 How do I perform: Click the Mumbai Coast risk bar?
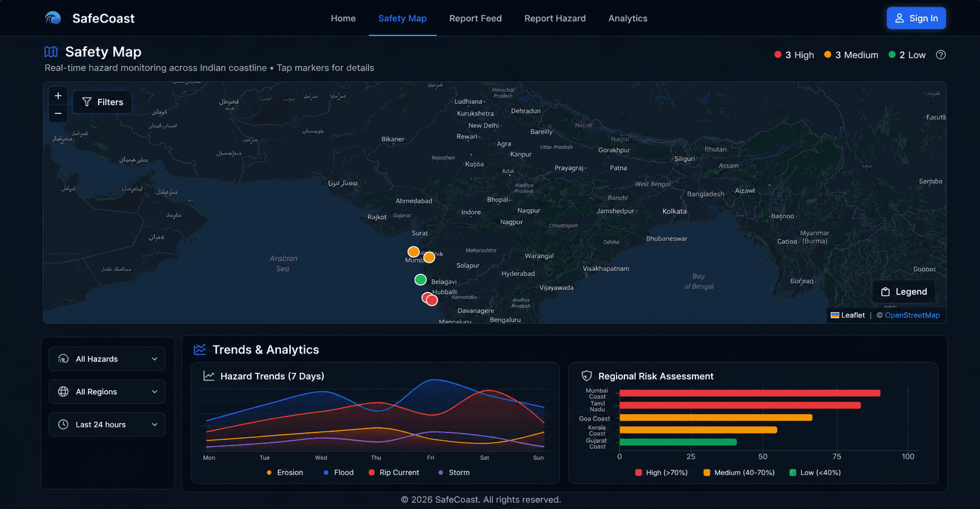click(x=750, y=393)
